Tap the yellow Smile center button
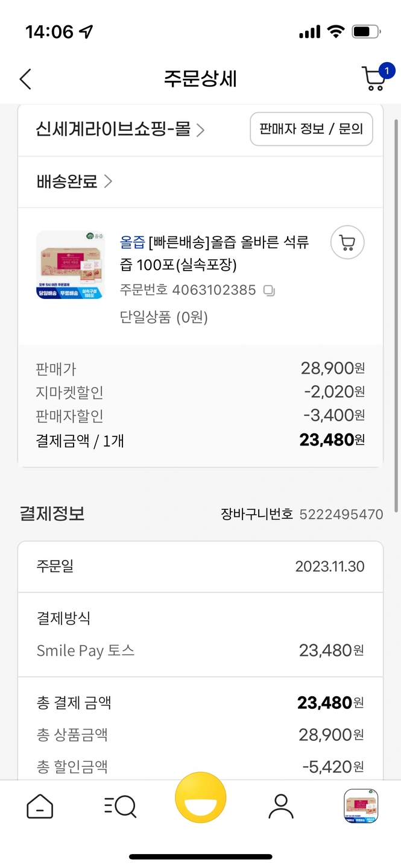Image resolution: width=401 pixels, height=868 pixels. pos(200,798)
